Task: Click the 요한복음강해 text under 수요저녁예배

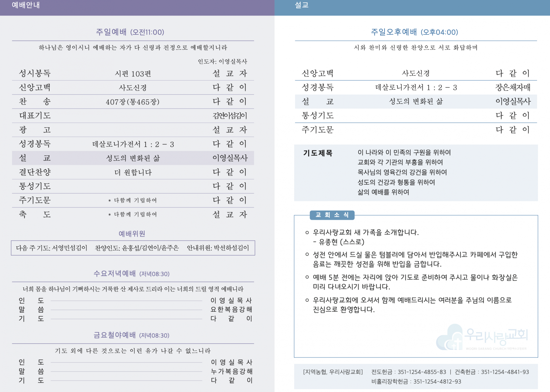Action: pyautogui.click(x=231, y=309)
